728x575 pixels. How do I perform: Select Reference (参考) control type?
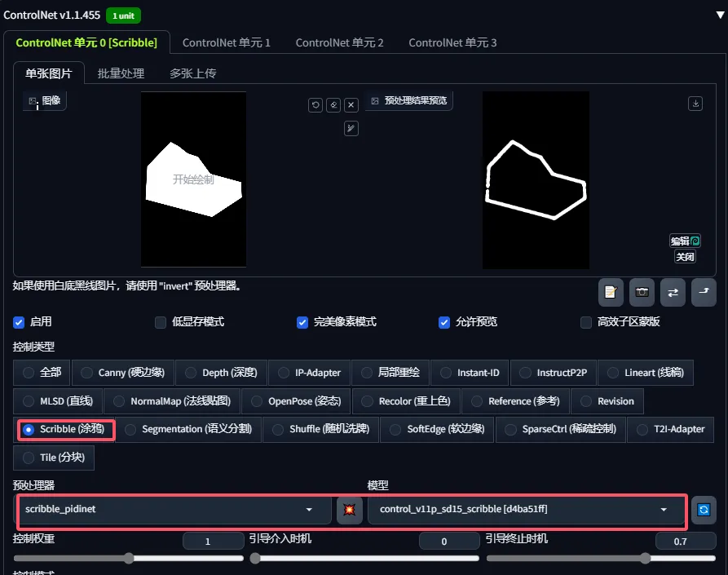point(515,401)
